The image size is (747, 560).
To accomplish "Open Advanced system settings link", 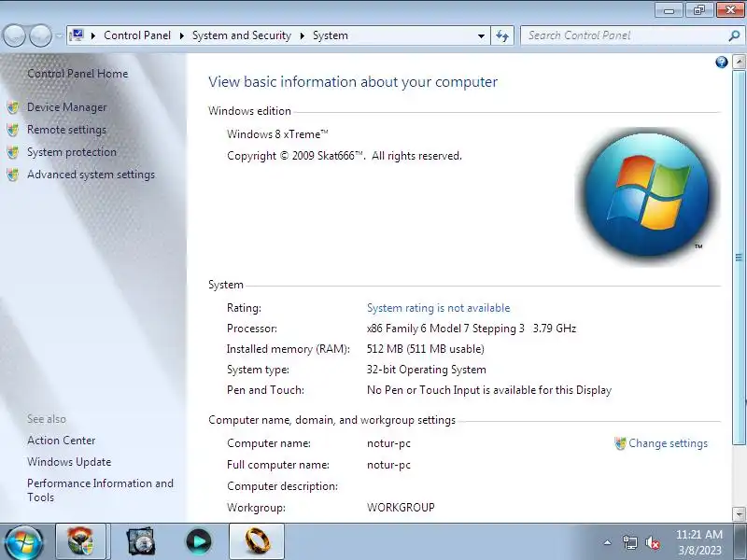I will (x=91, y=175).
